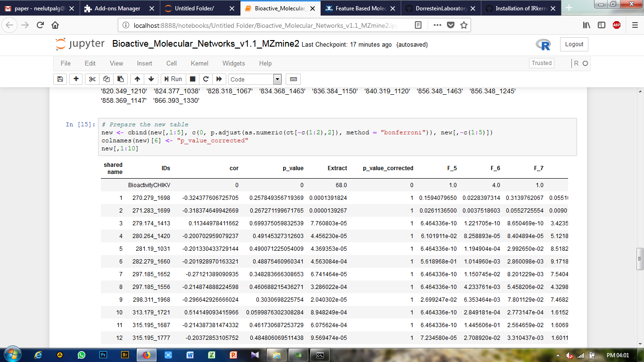Move the selected cell up
The width and height of the screenshot is (644, 362).
[x=136, y=79]
